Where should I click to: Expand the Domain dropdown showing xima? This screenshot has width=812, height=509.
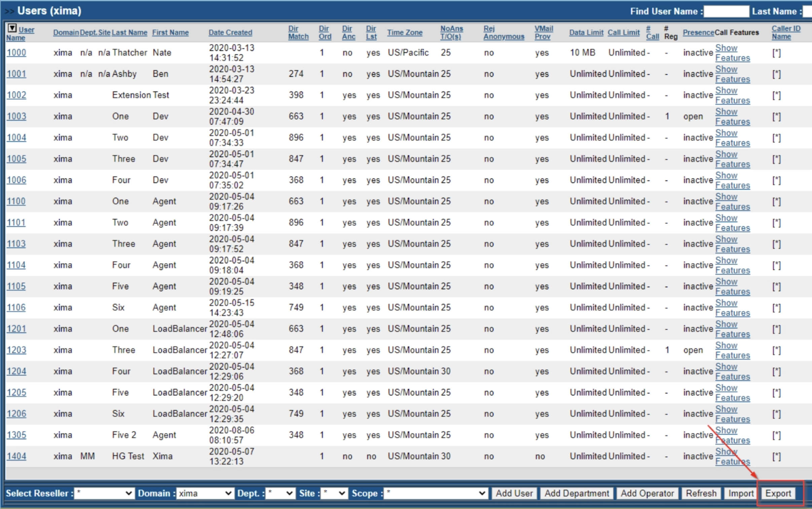point(205,493)
